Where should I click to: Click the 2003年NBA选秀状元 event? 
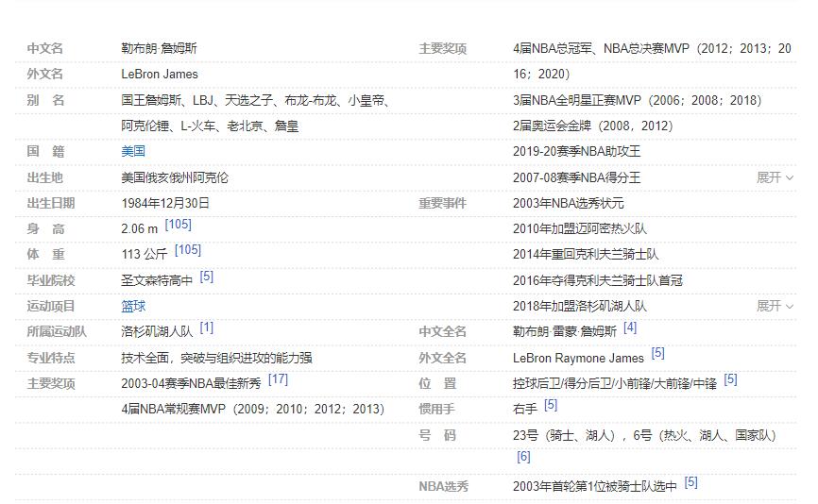[x=568, y=203]
